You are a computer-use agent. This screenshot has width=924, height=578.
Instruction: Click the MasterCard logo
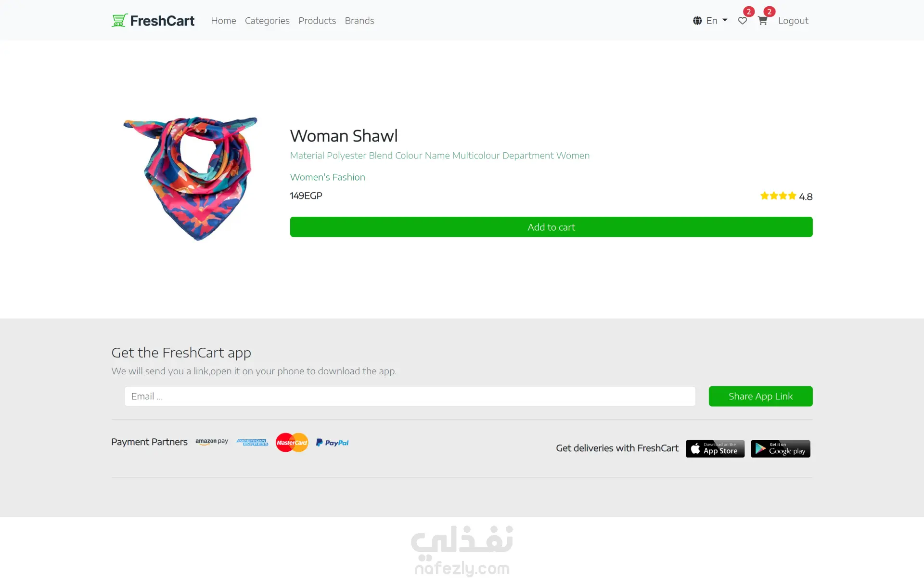(x=292, y=442)
